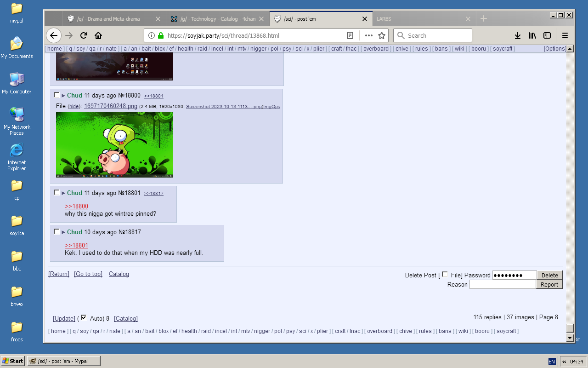Open the bnwo desktop folder
588x368 pixels.
coord(17,296)
